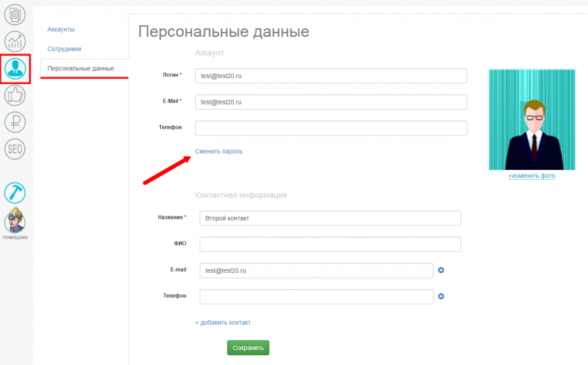Open the hammer tools icon
Image resolution: width=588 pixels, height=365 pixels.
point(15,193)
